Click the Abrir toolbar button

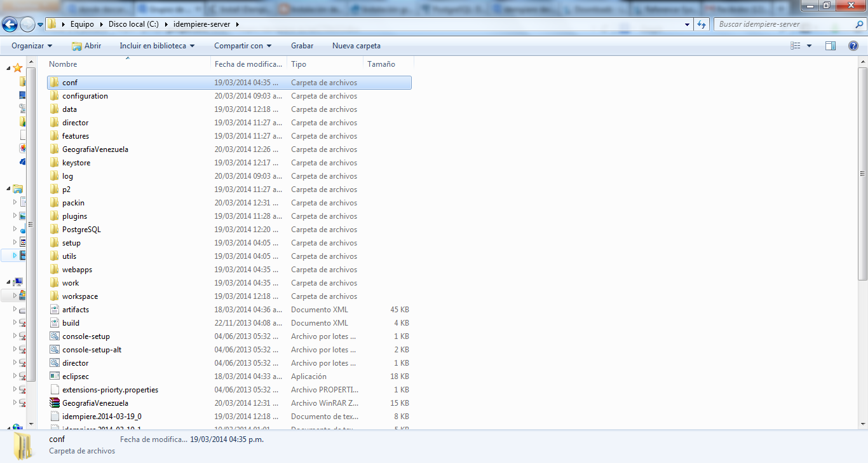86,46
